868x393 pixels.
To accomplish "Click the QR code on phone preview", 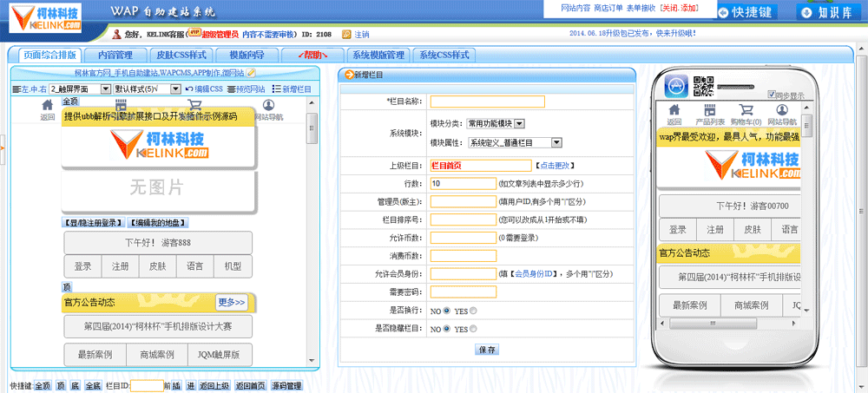I will [704, 87].
